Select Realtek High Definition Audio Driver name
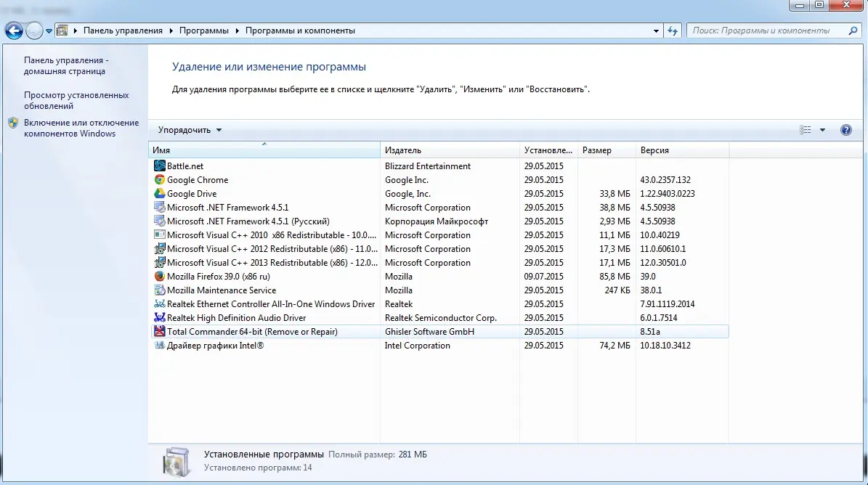This screenshot has height=485, width=868. pos(236,318)
